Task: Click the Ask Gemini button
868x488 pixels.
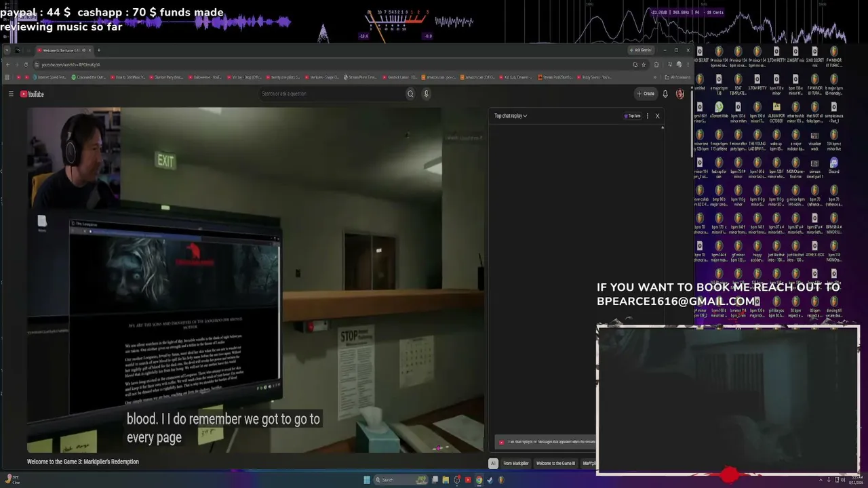Action: point(641,50)
